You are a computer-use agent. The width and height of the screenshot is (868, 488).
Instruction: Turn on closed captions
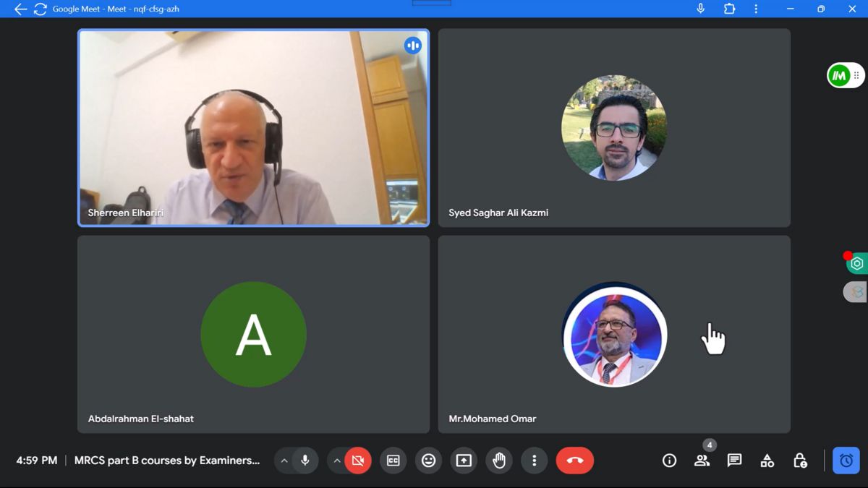(393, 461)
